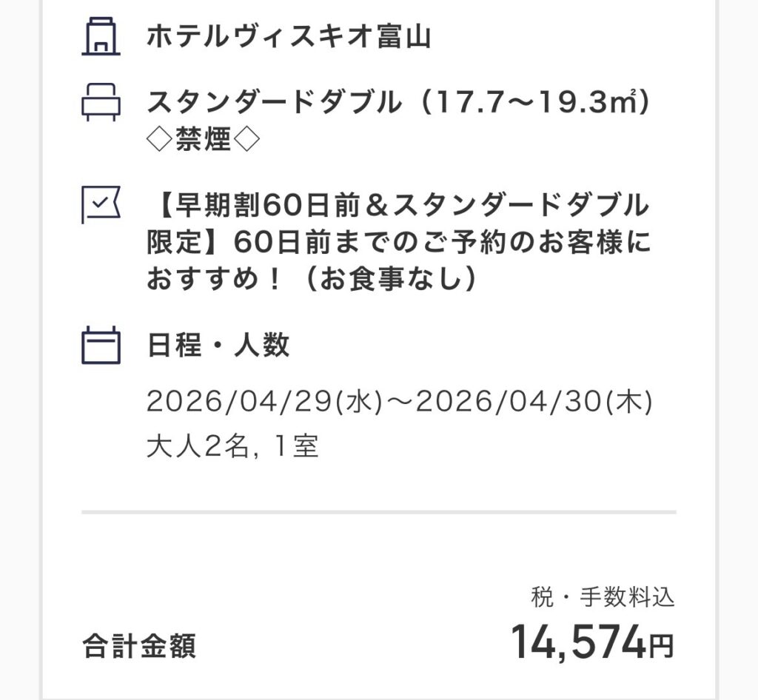The image size is (758, 700).
Task: Click the 日程・人数 heading
Action: pos(218,345)
